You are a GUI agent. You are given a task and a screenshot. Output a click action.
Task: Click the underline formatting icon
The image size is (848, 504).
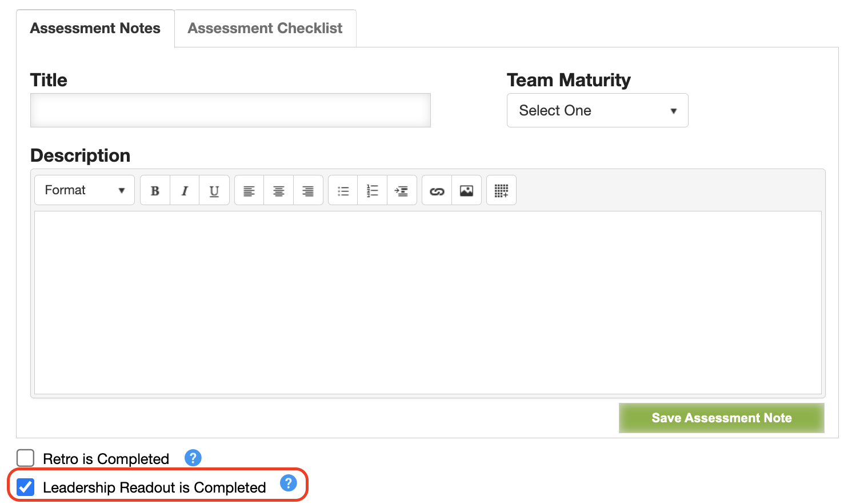tap(214, 190)
